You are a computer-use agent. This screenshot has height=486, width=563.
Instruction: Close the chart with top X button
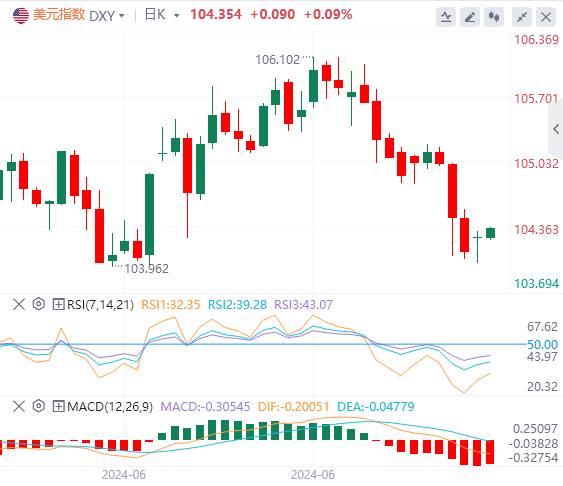point(546,17)
